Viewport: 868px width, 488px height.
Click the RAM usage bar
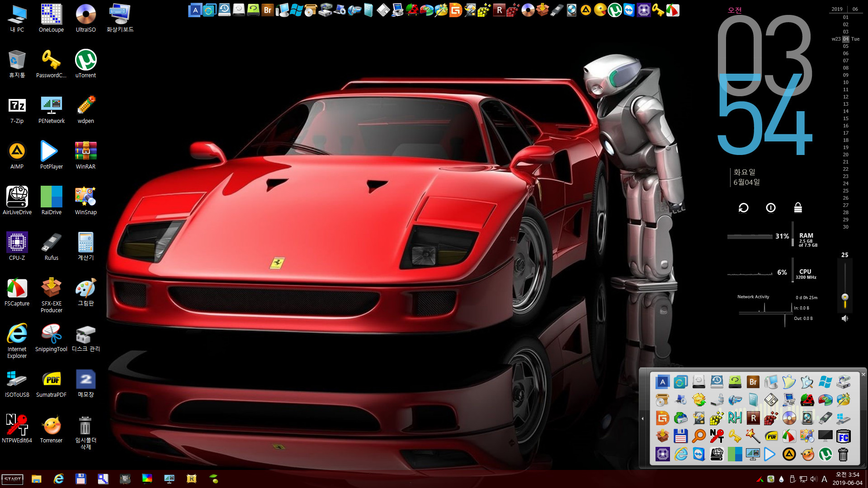click(750, 237)
